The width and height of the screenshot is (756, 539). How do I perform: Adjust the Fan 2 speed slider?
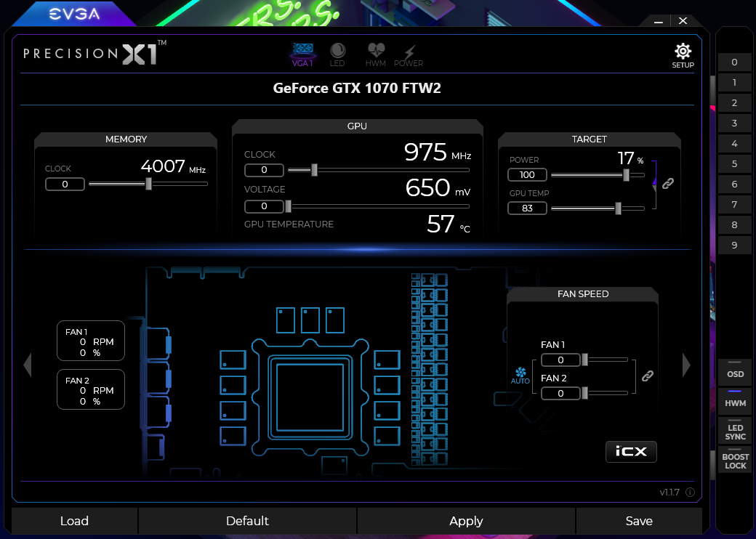pos(585,393)
